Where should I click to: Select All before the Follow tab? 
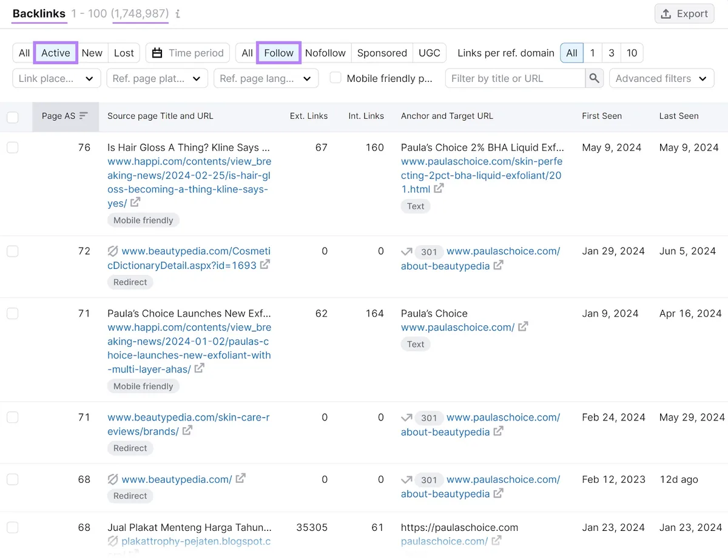tap(247, 53)
